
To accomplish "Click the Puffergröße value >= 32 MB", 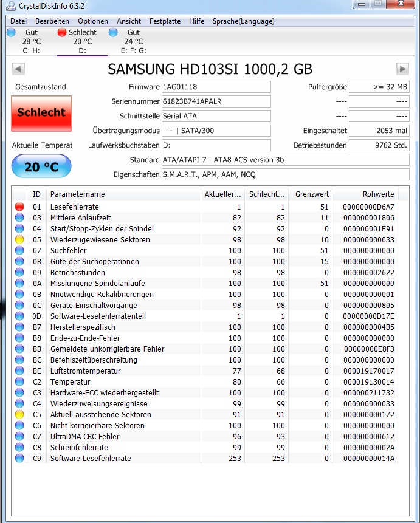I will tap(379, 87).
